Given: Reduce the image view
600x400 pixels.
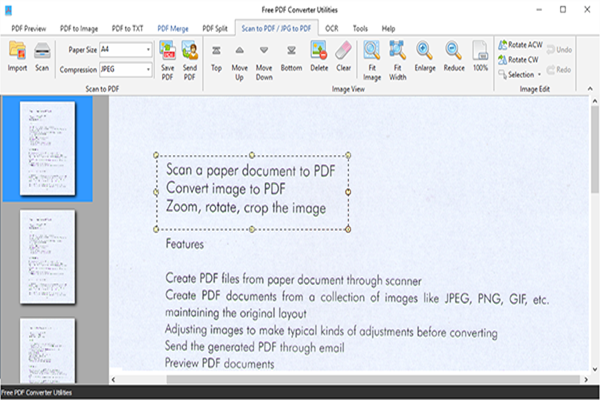Looking at the screenshot, I should (x=453, y=52).
